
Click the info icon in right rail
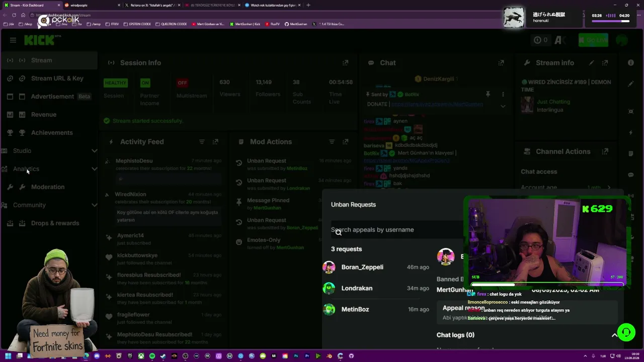coord(631,63)
